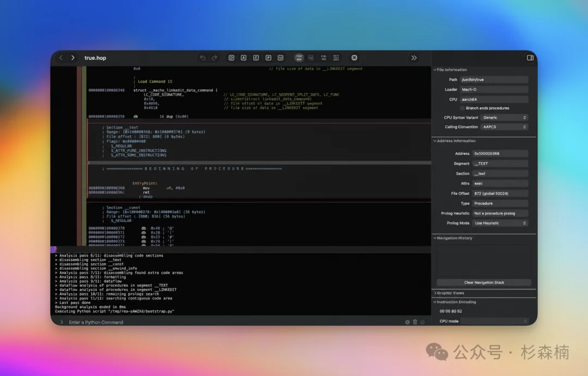Screen dimensions: 588x376
Task: Click the purple console divider handle
Action: tap(53, 249)
